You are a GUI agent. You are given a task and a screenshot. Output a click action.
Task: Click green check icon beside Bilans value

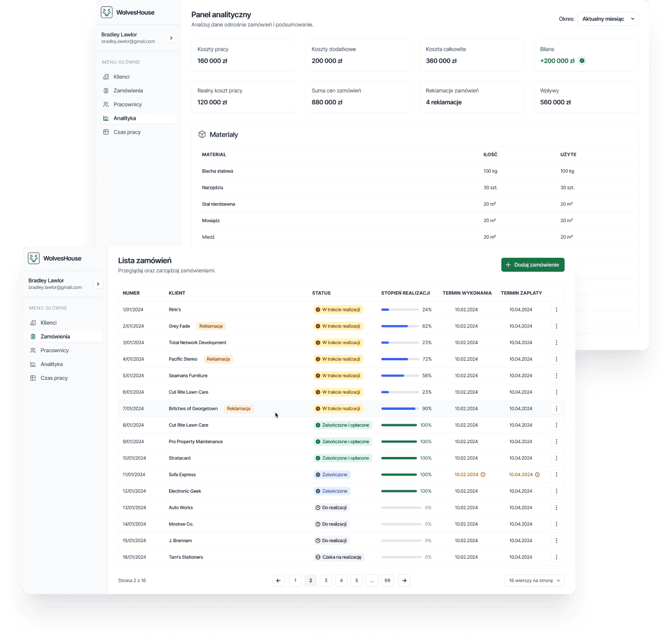point(582,61)
